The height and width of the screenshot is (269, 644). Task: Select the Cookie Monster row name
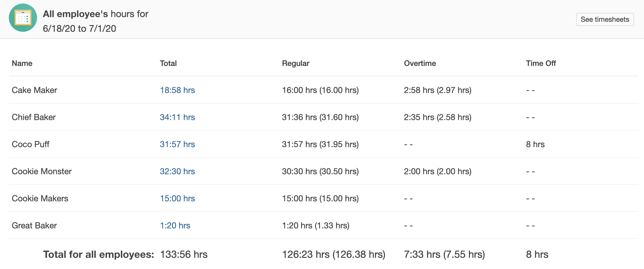(42, 171)
